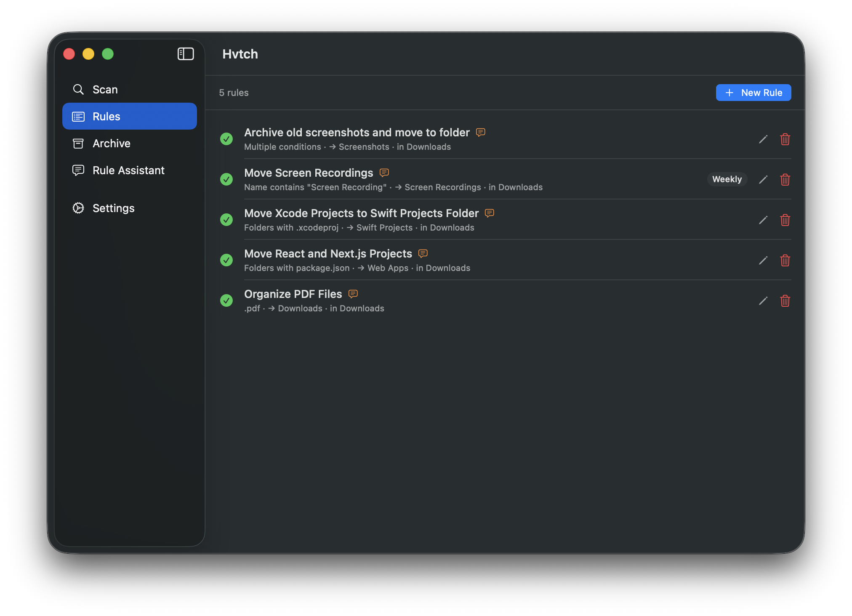Click comment bubble next to Move Screen Recordings
The width and height of the screenshot is (852, 616).
[x=383, y=173]
